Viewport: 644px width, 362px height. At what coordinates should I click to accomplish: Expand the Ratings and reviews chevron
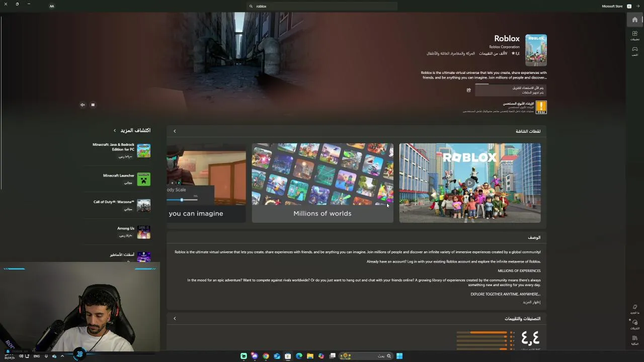coord(175,318)
